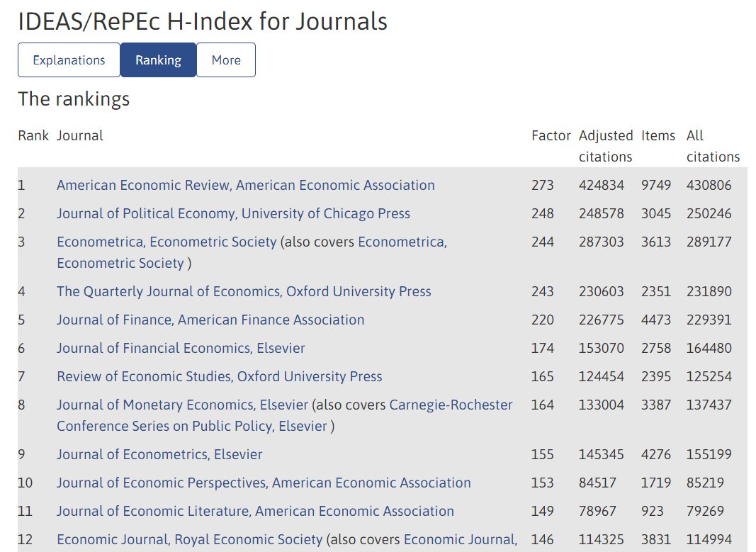Viewport: 756px width, 552px height.
Task: Select adjusted citations value 114325
Action: [602, 540]
